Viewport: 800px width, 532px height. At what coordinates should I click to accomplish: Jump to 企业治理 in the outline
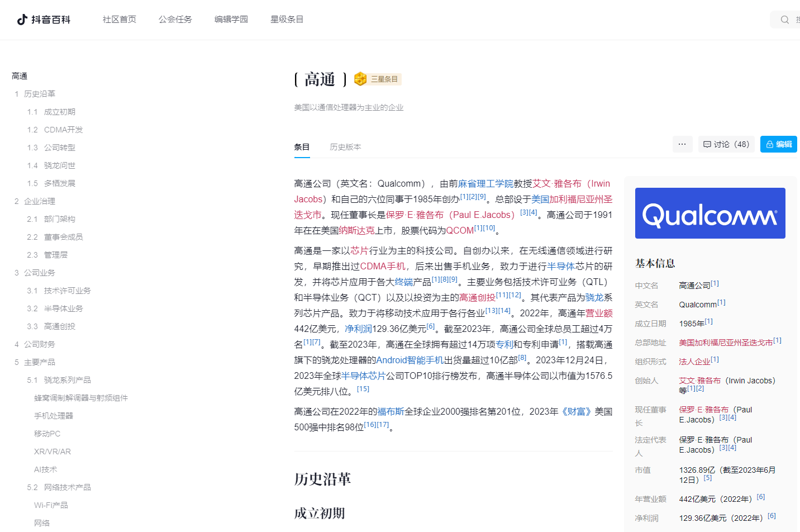pos(40,201)
